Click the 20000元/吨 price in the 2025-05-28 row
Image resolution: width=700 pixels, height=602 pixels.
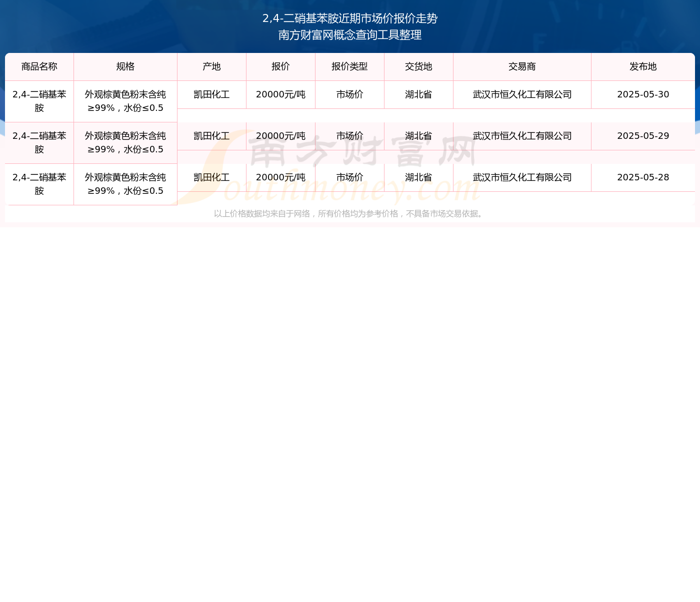(280, 177)
